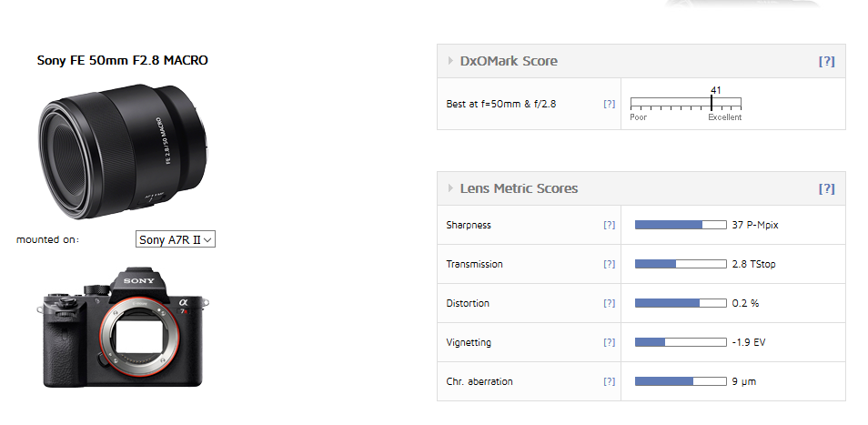Open the help marker in Distortion row
Viewport: 868px width, 425px height.
610,303
